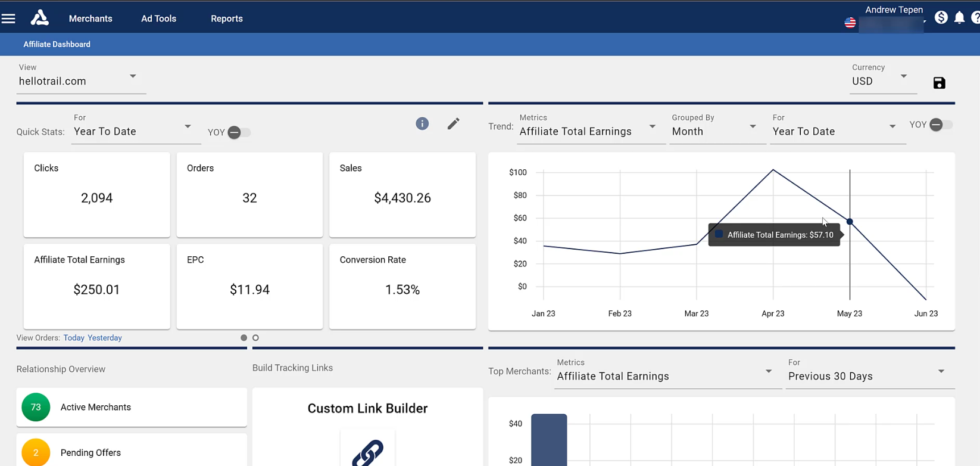Click the Custom Link Builder heading
Image resolution: width=980 pixels, height=466 pixels.
pos(367,408)
